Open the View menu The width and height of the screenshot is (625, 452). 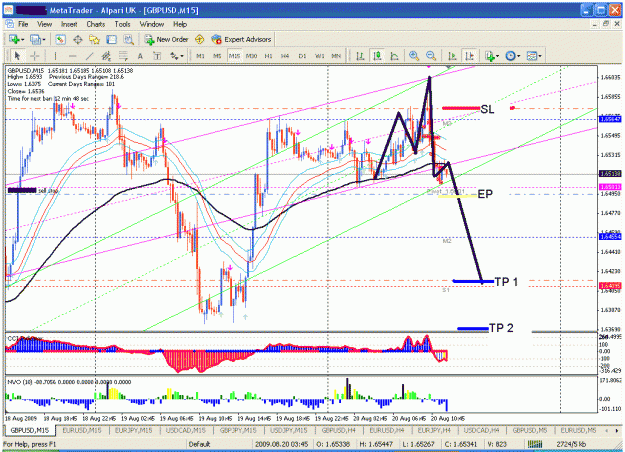(44, 24)
